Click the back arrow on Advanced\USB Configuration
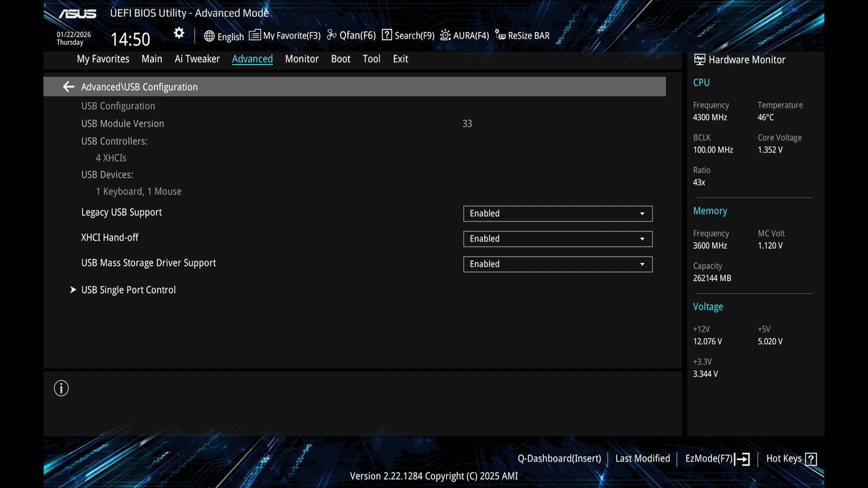 (x=68, y=87)
